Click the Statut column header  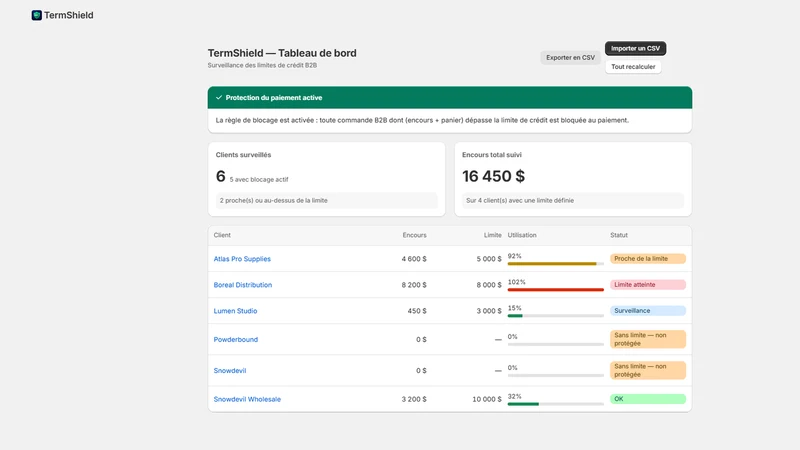pos(619,235)
